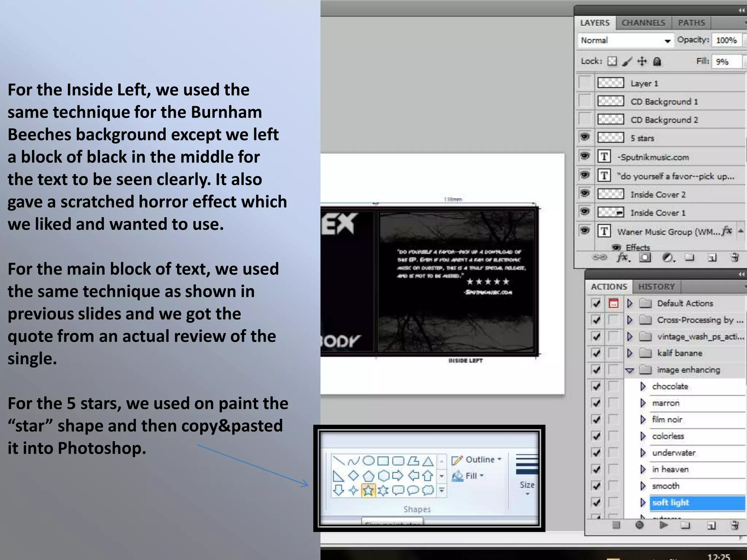Viewport: 747px width, 560px height.
Task: Show the Layer 1 layer
Action: 585,82
